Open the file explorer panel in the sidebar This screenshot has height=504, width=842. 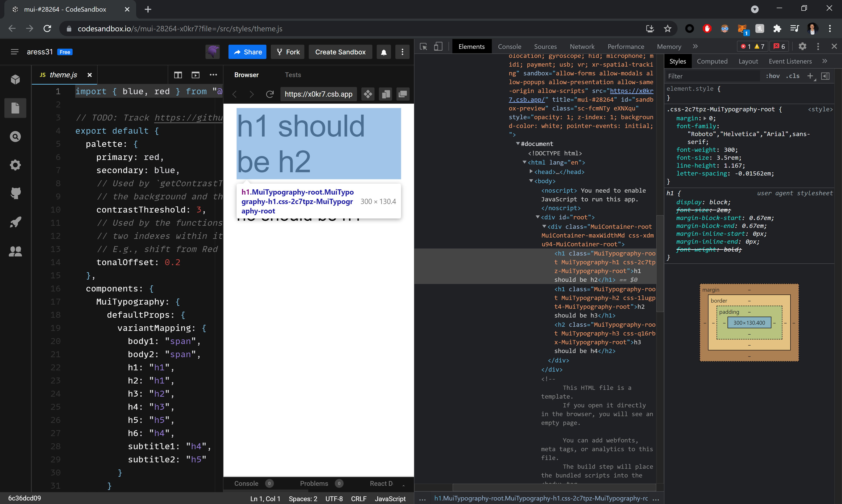[15, 108]
